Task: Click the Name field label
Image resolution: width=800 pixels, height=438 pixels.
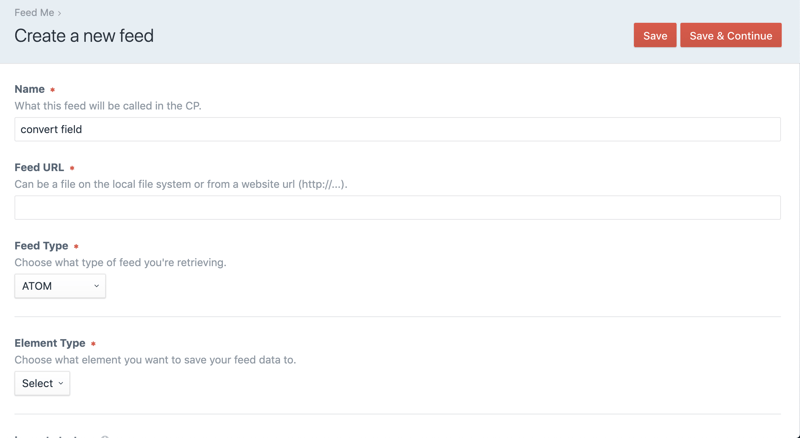Action: [x=29, y=89]
